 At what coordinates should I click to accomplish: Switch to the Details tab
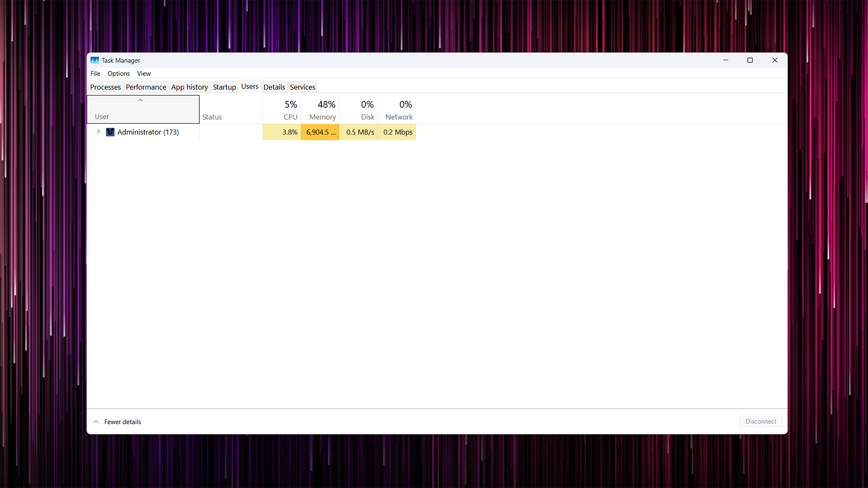coord(274,87)
